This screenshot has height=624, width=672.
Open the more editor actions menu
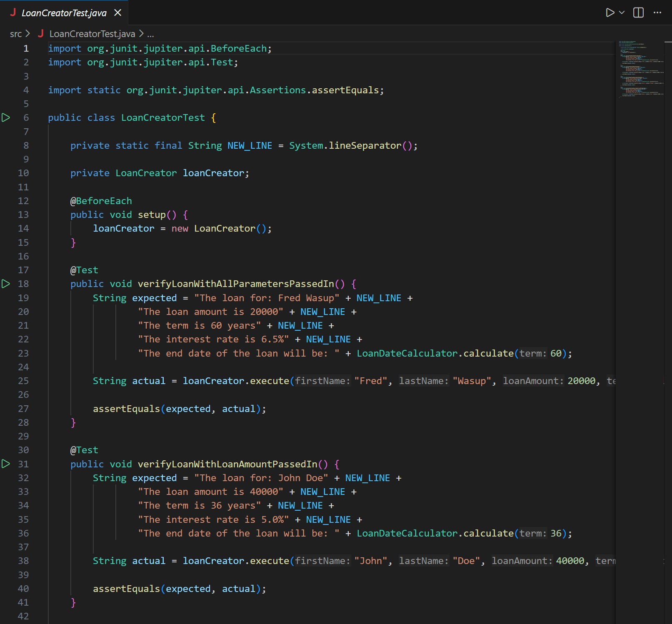(657, 12)
